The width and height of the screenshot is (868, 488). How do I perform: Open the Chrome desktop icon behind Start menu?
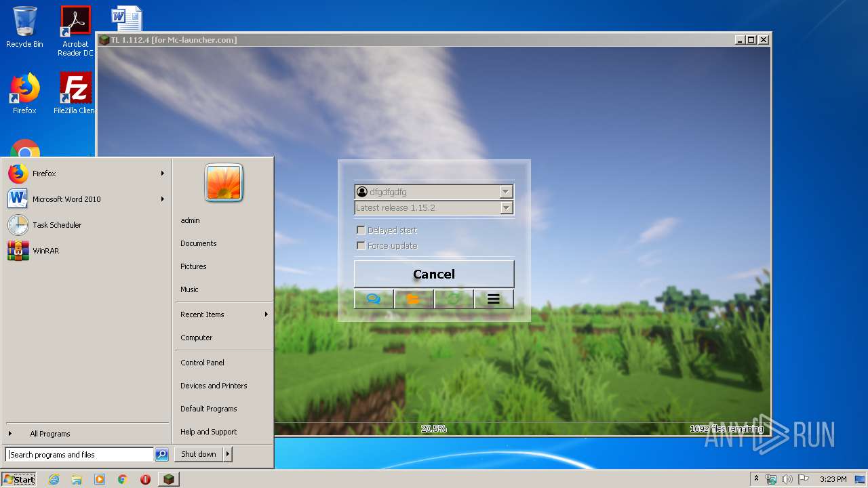click(25, 148)
